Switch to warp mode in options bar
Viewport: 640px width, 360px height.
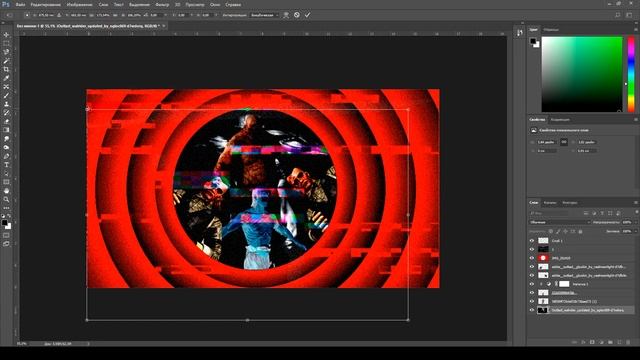[286, 15]
